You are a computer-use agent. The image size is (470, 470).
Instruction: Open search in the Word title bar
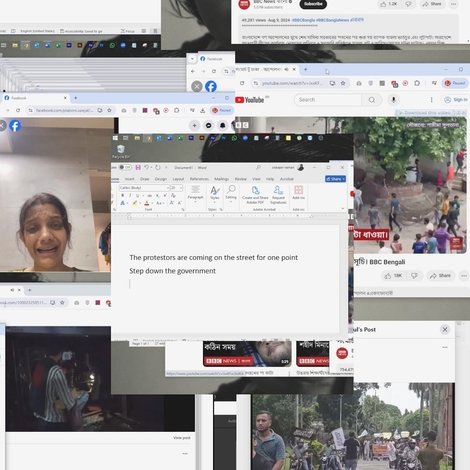coord(258,167)
